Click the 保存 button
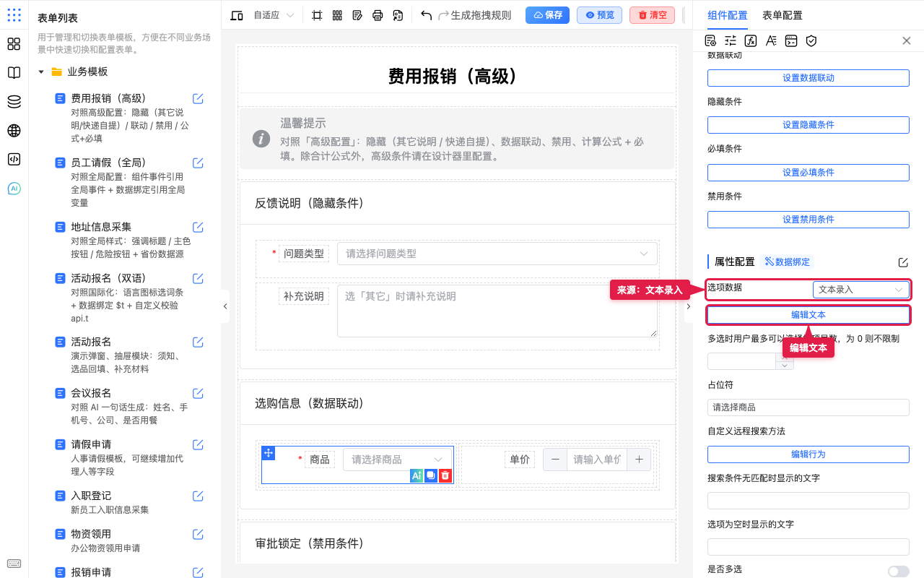The width and height of the screenshot is (924, 578). [547, 15]
